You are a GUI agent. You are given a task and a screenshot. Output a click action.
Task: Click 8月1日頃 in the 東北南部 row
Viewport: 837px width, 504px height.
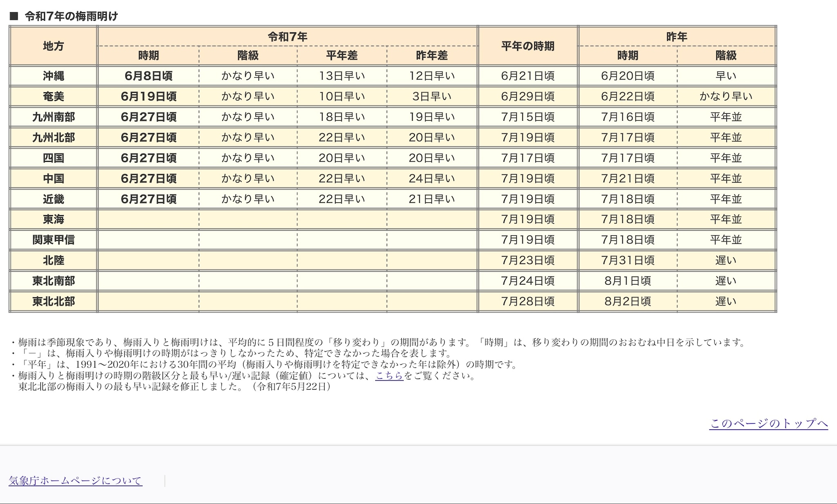point(627,281)
